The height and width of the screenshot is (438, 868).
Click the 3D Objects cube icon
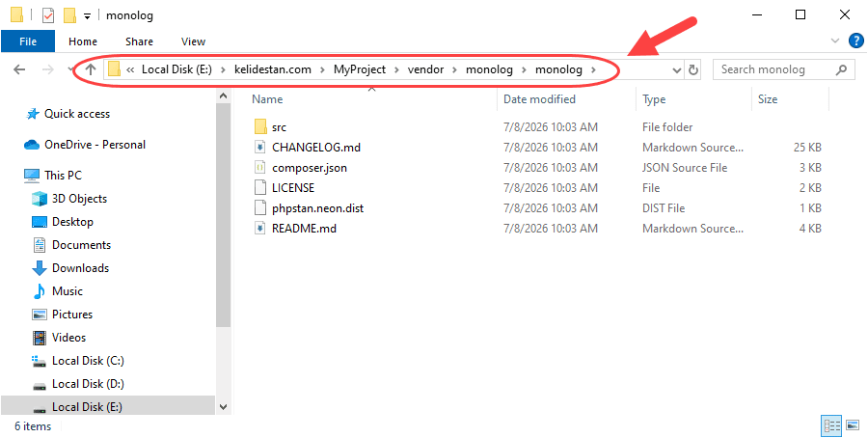(40, 199)
